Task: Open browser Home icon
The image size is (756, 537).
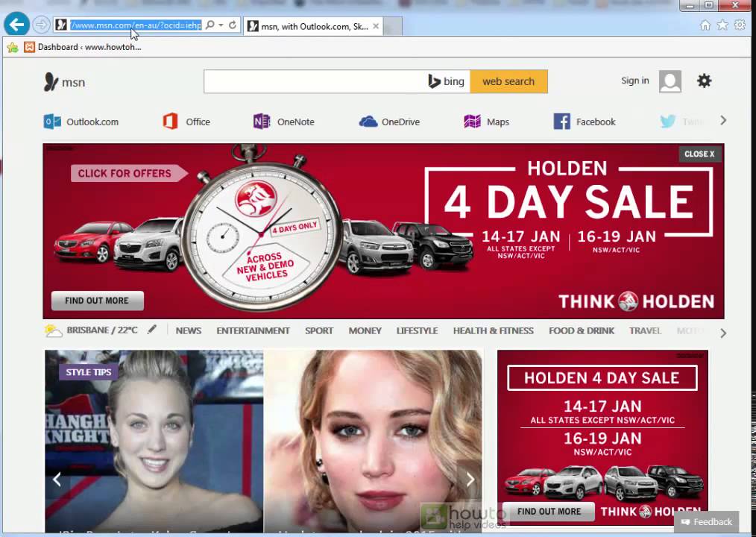Action: (705, 25)
